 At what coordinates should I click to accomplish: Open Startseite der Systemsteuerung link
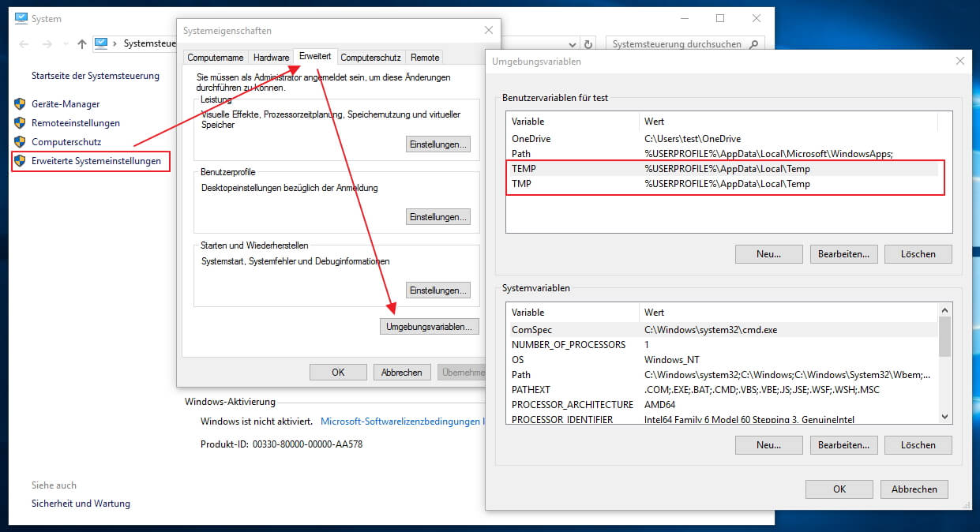pyautogui.click(x=96, y=76)
